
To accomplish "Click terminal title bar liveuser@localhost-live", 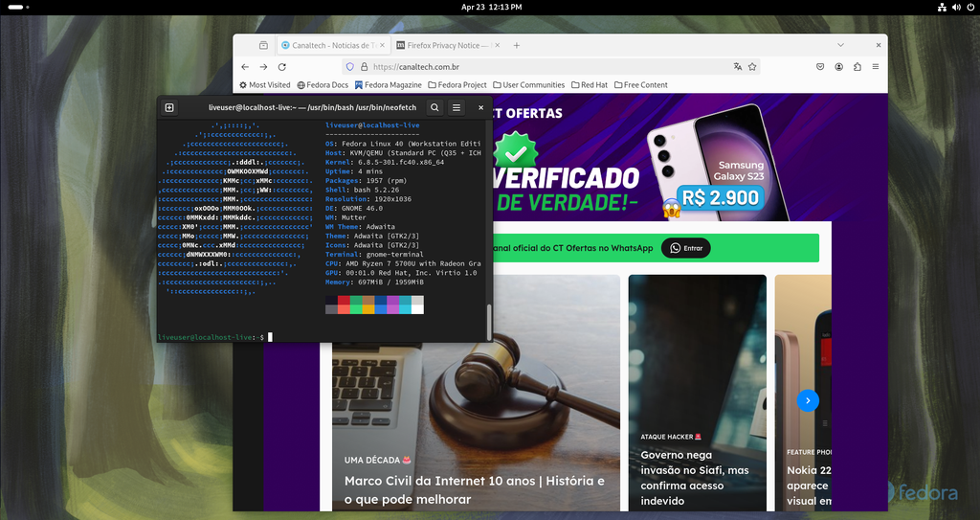I will (x=313, y=107).
